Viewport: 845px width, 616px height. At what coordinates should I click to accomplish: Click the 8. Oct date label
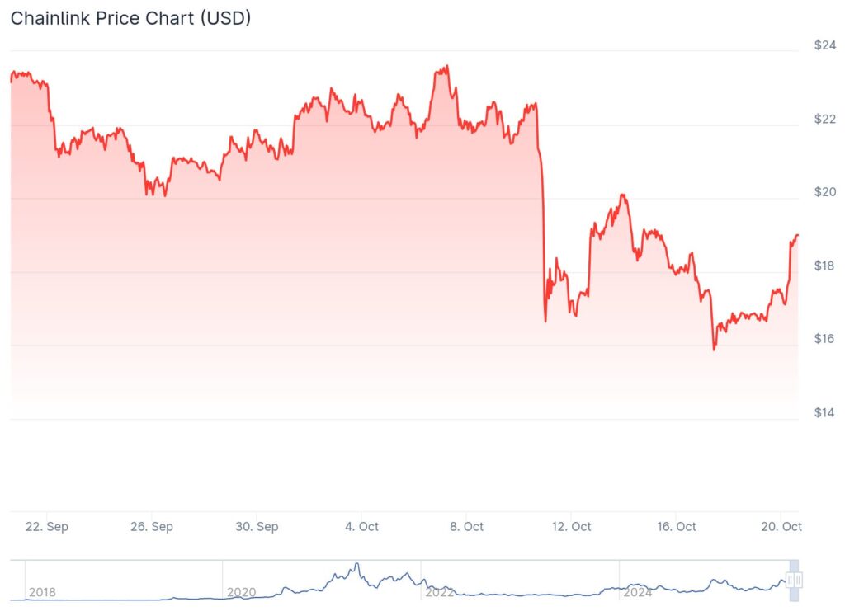(466, 526)
